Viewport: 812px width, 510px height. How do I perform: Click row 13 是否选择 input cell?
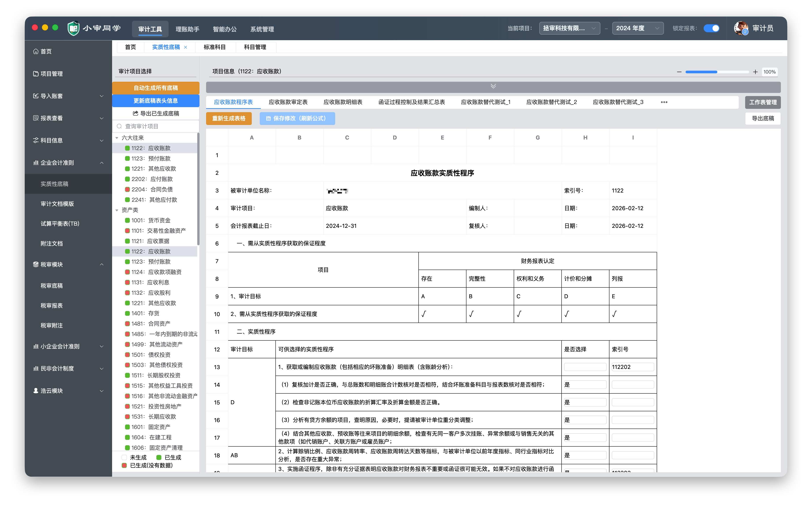[x=585, y=367]
